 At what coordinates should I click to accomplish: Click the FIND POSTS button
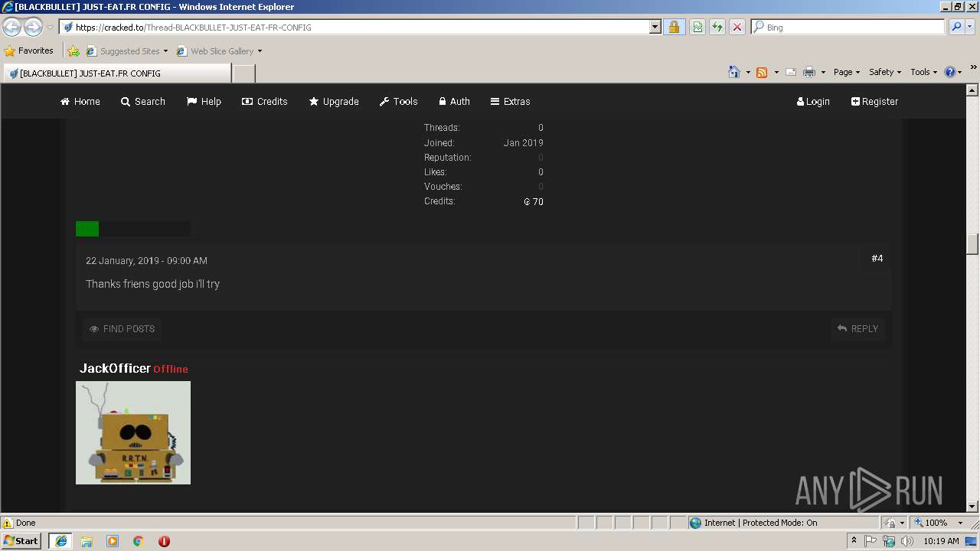pos(122,329)
